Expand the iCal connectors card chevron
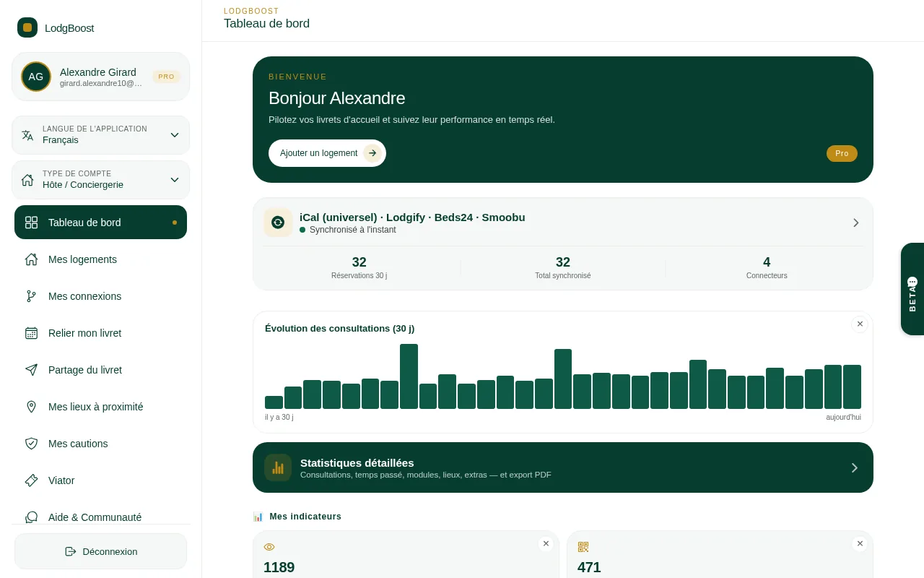 pos(856,223)
